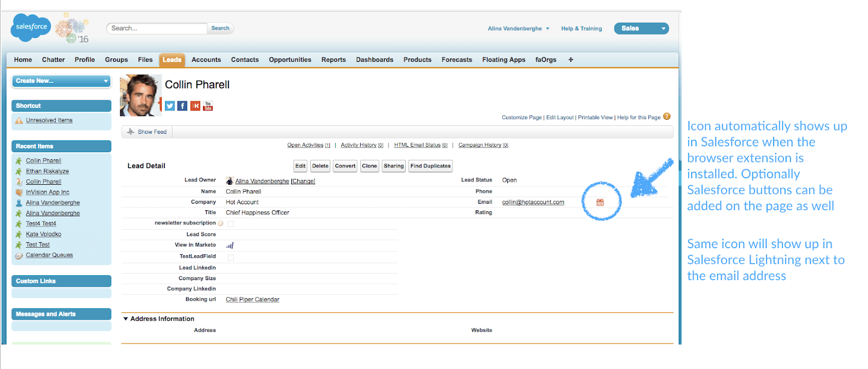The image size is (868, 369).
Task: Click the lead icon next to Ethan Riskalyze
Action: pyautogui.click(x=19, y=171)
